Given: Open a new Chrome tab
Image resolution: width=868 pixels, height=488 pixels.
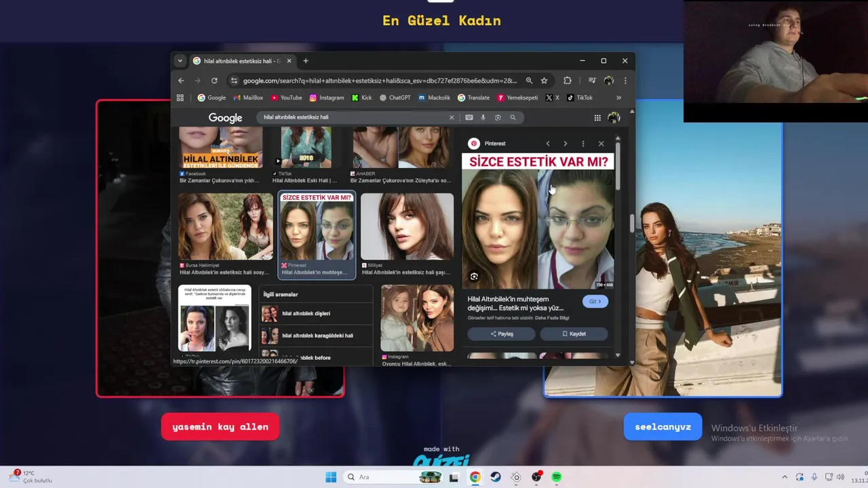Looking at the screenshot, I should [x=305, y=61].
